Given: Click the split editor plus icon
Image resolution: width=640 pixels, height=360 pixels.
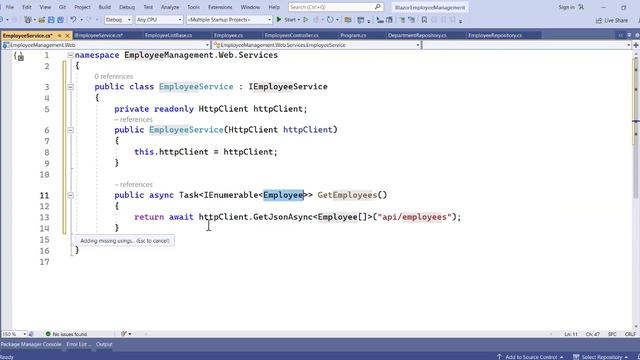Looking at the screenshot, I should point(636,45).
